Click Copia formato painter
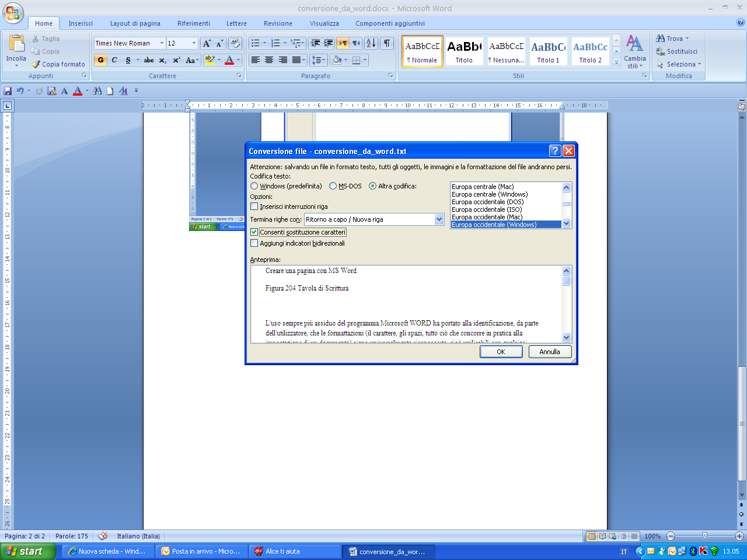747x560 pixels. pos(58,64)
